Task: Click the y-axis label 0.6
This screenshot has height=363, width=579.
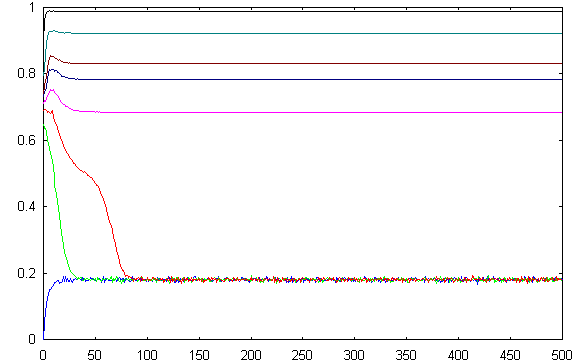Action: (27, 140)
